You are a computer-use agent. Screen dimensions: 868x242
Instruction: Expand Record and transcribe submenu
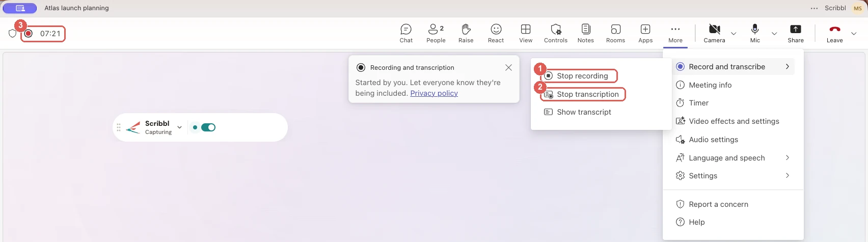(734, 67)
